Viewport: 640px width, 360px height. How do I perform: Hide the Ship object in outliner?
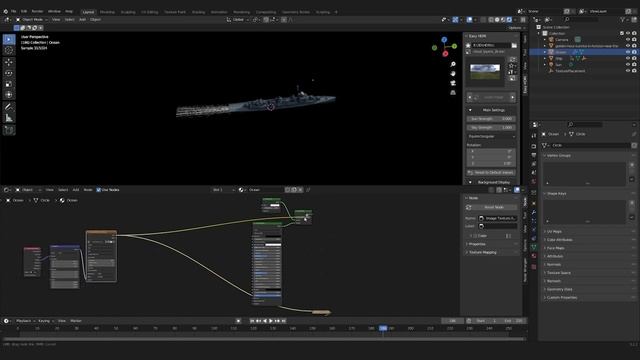coord(628,58)
